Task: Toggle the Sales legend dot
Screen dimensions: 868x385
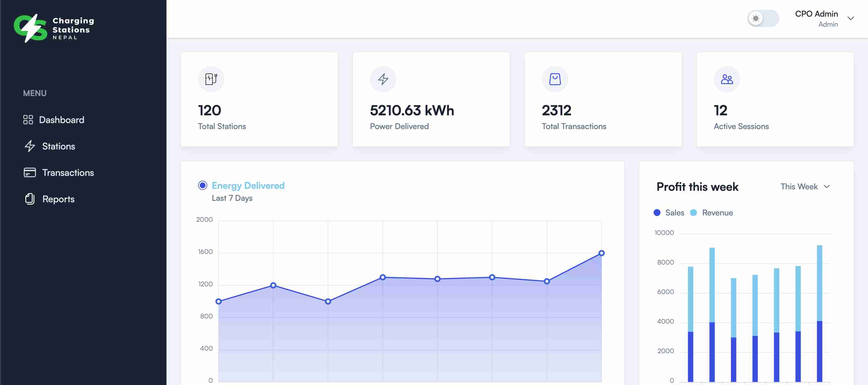Action: [657, 213]
